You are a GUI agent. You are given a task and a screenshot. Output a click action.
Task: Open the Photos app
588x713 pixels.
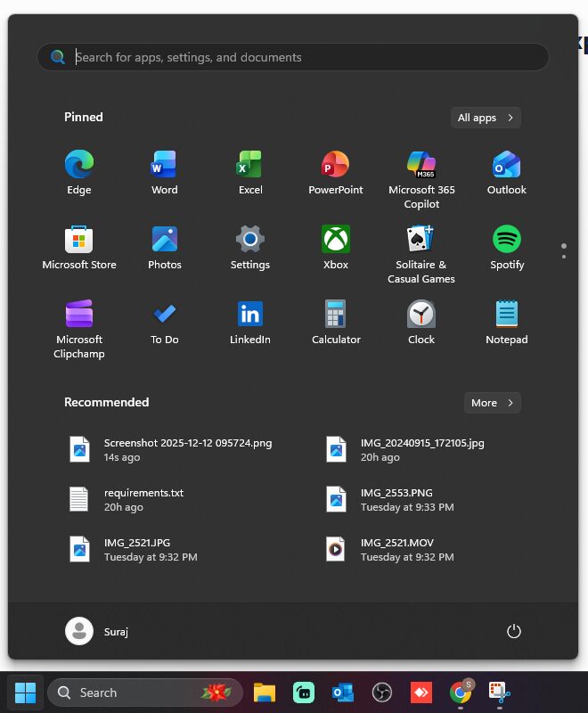[x=165, y=247]
